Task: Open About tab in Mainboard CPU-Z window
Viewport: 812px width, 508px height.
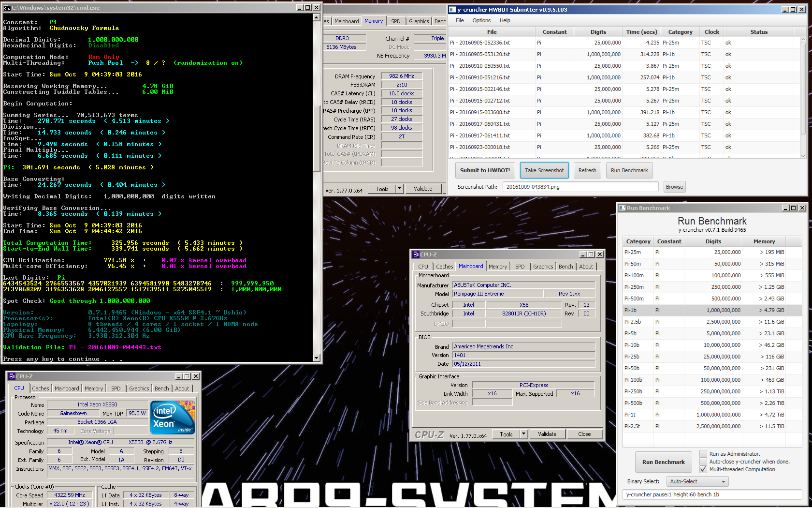Action: [x=586, y=267]
